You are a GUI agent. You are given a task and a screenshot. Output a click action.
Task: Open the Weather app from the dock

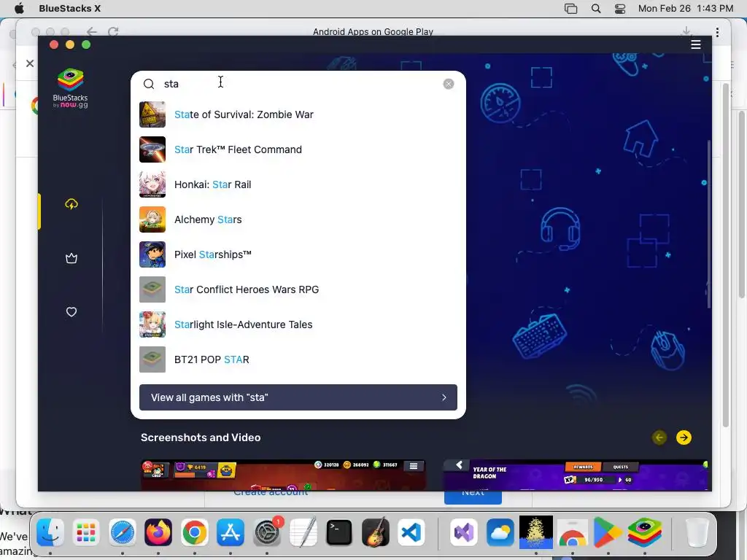pos(500,532)
